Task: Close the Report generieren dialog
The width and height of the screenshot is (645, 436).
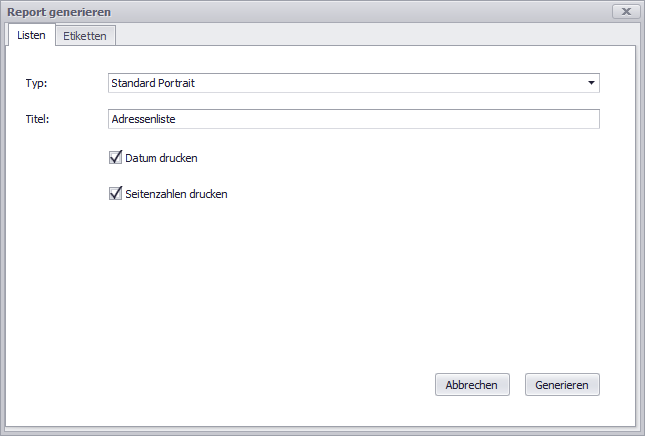Action: pos(625,12)
